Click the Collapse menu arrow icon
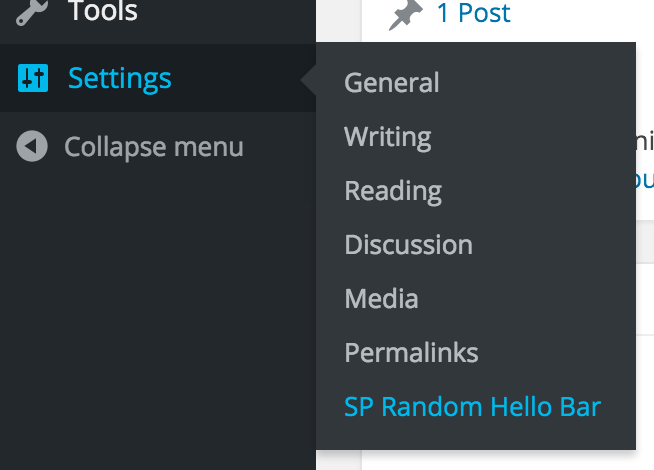Screen dimensions: 654x470 (x=32, y=146)
